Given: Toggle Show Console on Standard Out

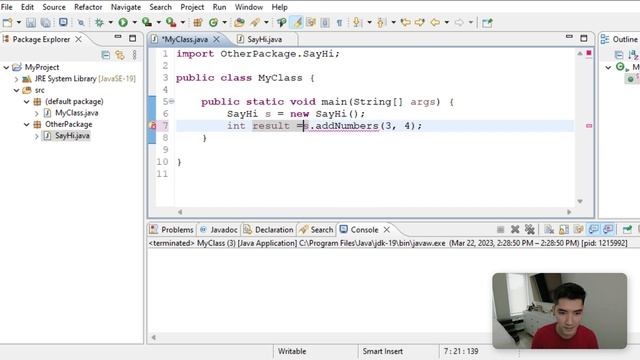Looking at the screenshot, I should tap(593, 230).
